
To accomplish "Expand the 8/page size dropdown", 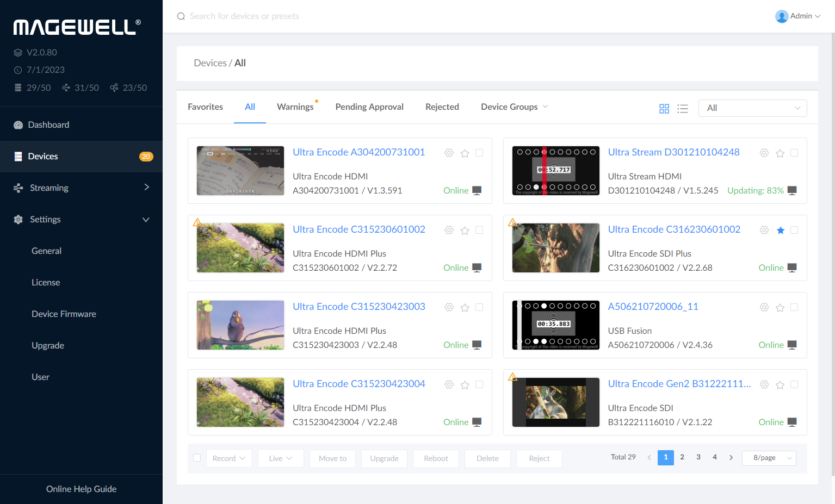I will (769, 458).
